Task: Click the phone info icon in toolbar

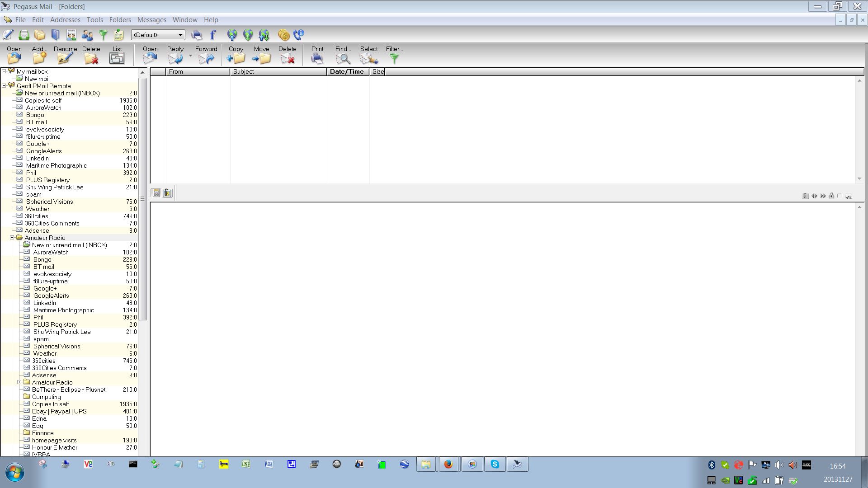Action: [x=299, y=35]
